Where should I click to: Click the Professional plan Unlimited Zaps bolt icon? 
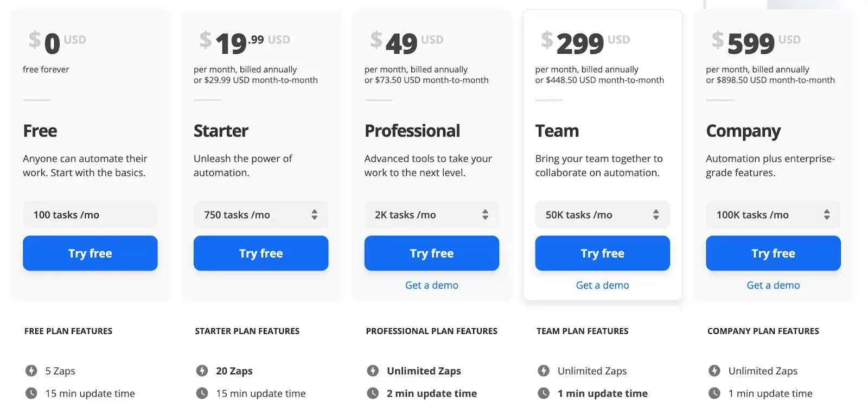(x=373, y=371)
